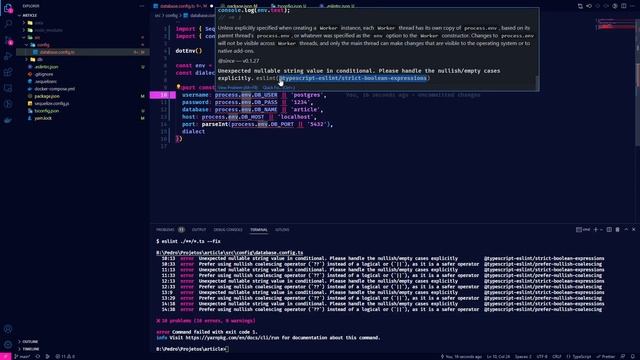Viewport: 640px width, 360px height.
Task: Click the split editor icon in title bar
Action: [624, 6]
